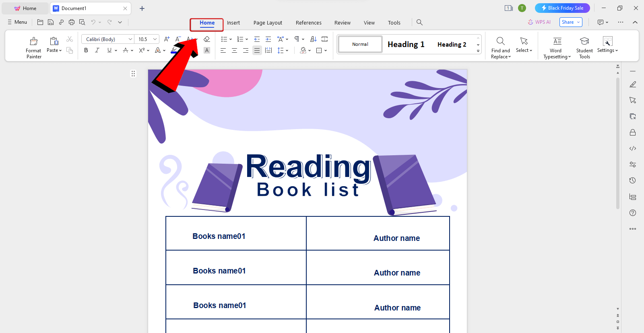Click the code brackets icon in sidebar
Viewport: 644px width, 333px height.
pyautogui.click(x=633, y=148)
